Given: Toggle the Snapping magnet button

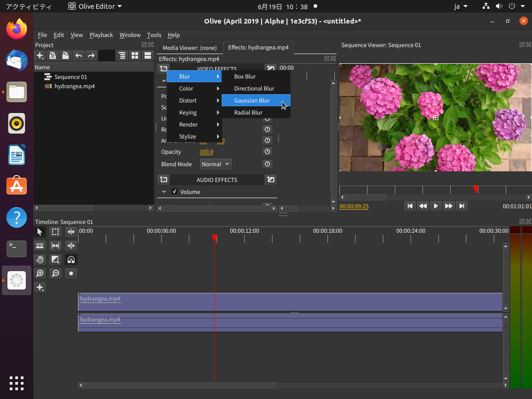Looking at the screenshot, I should point(71,260).
